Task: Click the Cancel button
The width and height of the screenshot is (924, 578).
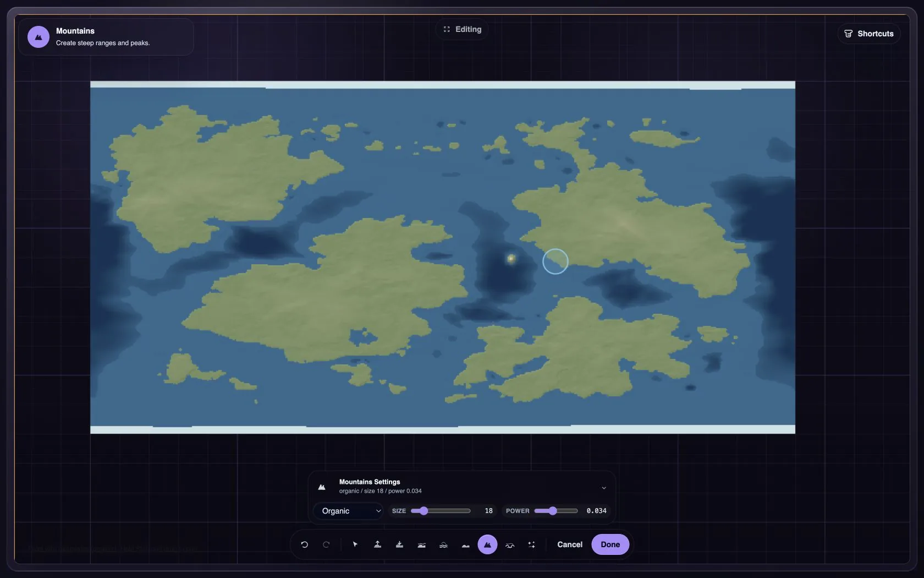Action: pos(569,544)
